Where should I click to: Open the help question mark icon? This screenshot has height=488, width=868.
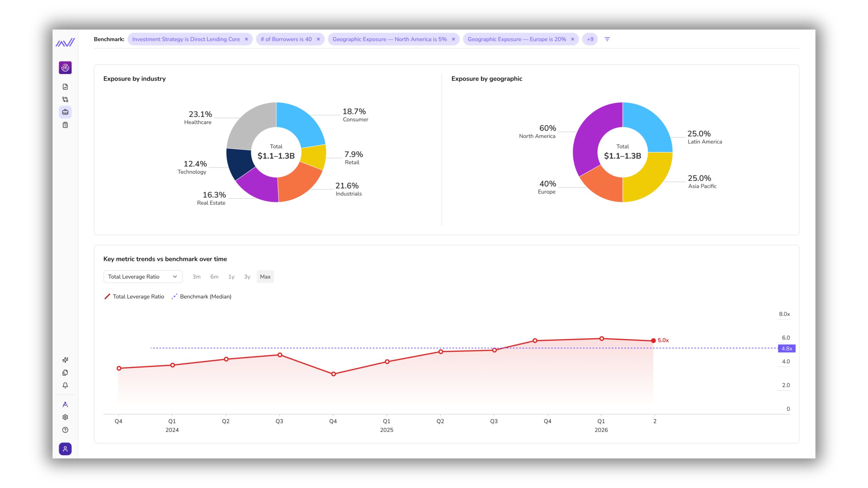click(65, 430)
